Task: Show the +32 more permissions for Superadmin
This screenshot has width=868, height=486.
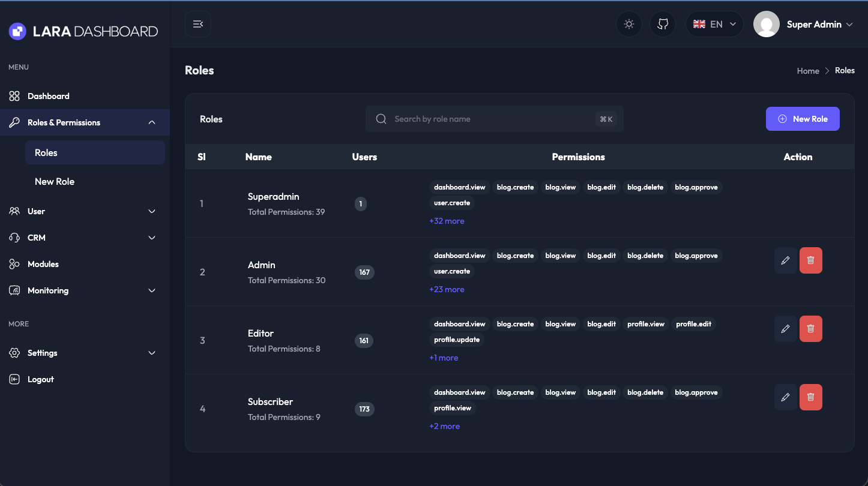Action: pos(447,221)
